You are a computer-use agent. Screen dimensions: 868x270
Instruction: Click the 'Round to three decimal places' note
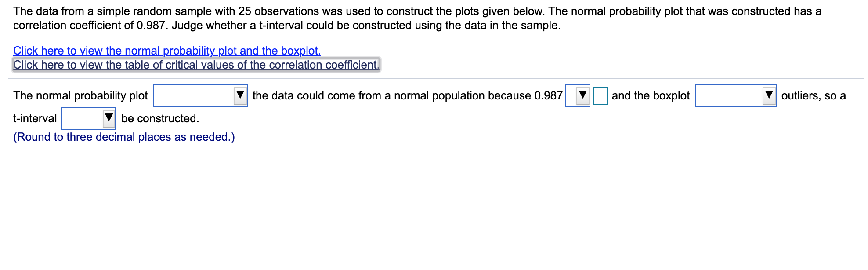tap(124, 137)
